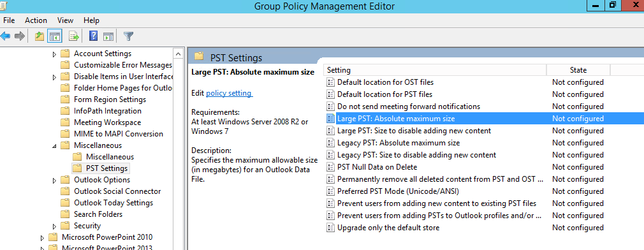Click policy icon for Preferred PST Mode

point(331,191)
